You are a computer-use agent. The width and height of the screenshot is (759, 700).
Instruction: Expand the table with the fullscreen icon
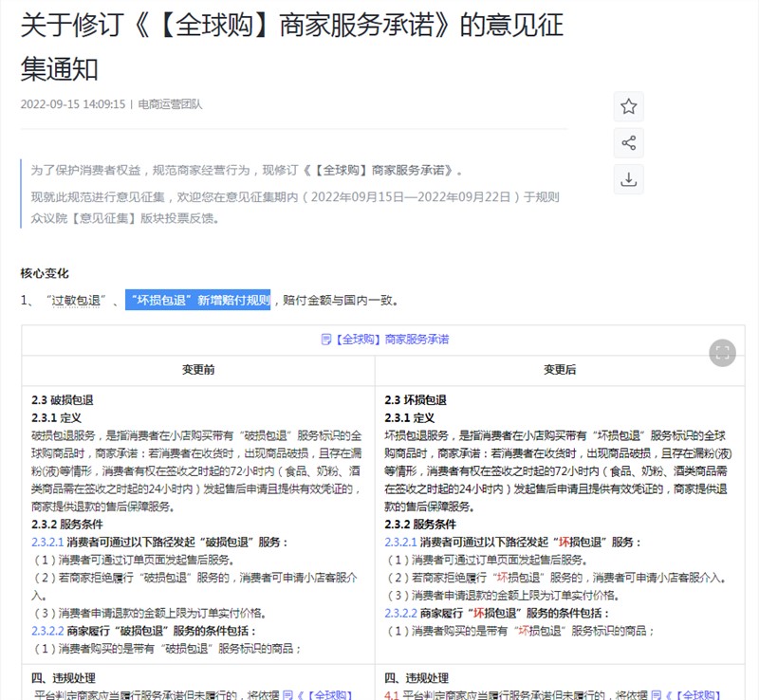pos(722,353)
